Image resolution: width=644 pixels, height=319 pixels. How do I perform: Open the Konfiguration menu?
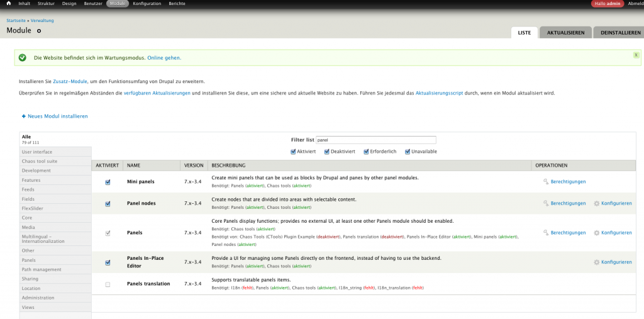coord(147,4)
